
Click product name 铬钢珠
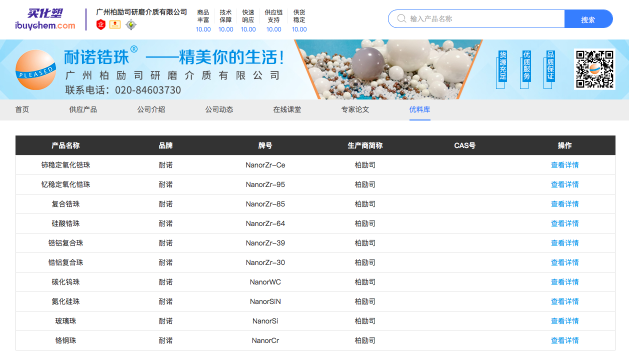click(x=65, y=340)
